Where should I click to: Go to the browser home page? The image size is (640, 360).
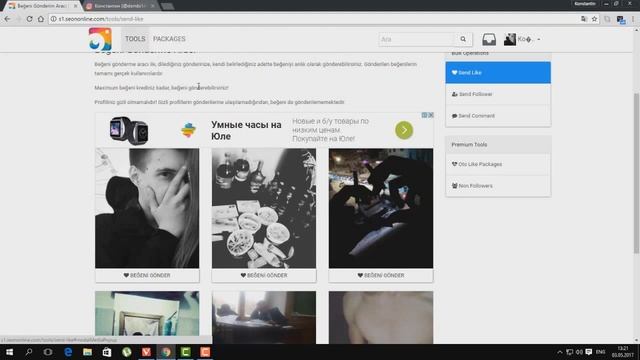[x=41, y=19]
